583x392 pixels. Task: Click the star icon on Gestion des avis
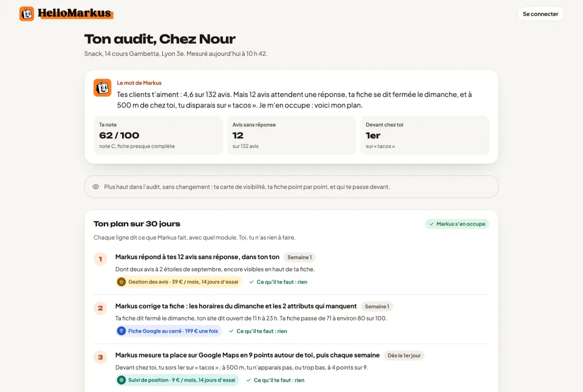[x=121, y=282]
